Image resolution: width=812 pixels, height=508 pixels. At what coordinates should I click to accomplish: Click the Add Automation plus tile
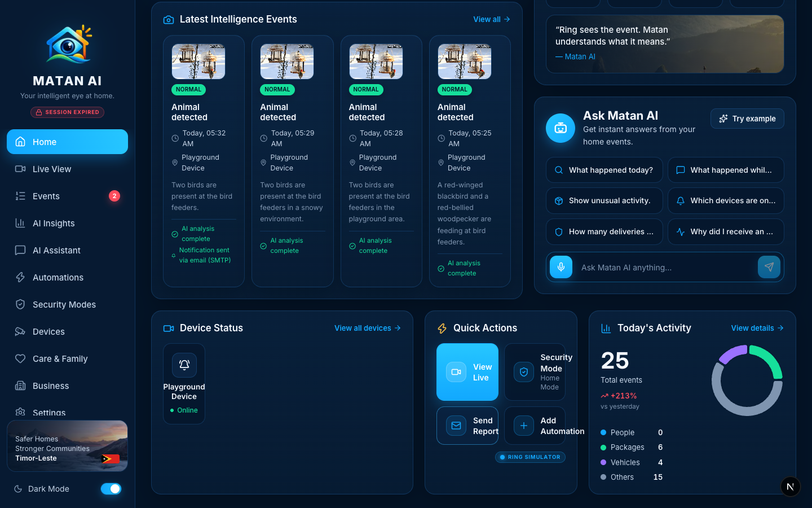pyautogui.click(x=535, y=426)
